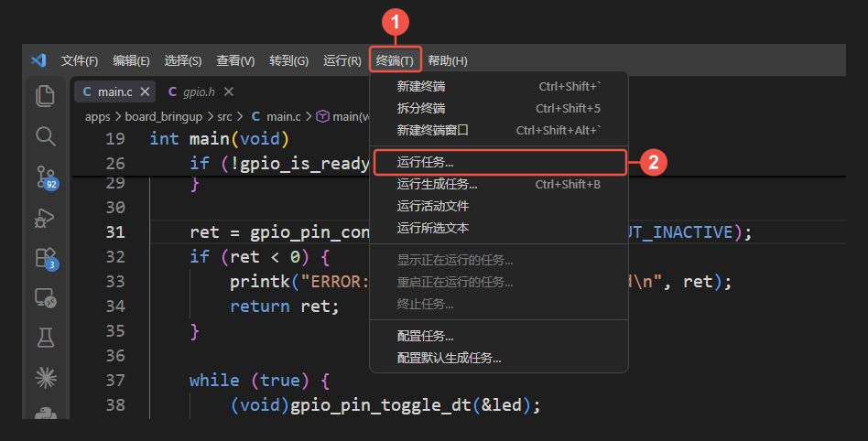
Task: Click the 终端(T) menu
Action: tap(395, 60)
